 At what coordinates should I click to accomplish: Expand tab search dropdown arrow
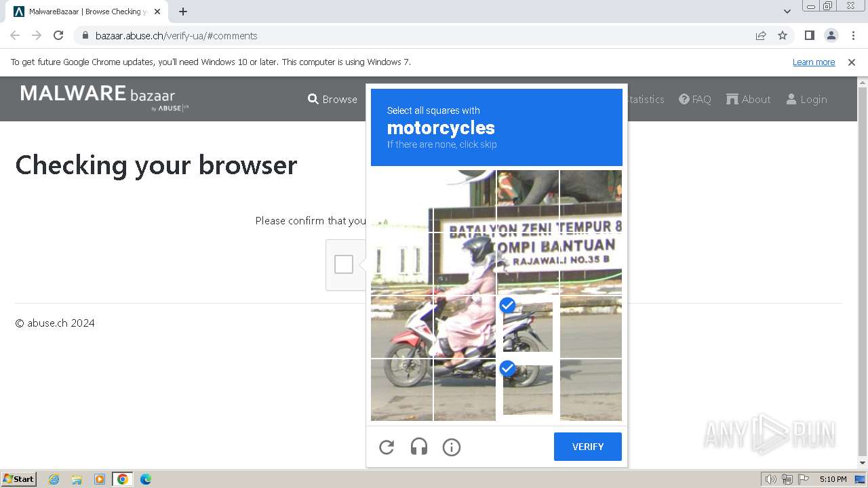coord(787,12)
